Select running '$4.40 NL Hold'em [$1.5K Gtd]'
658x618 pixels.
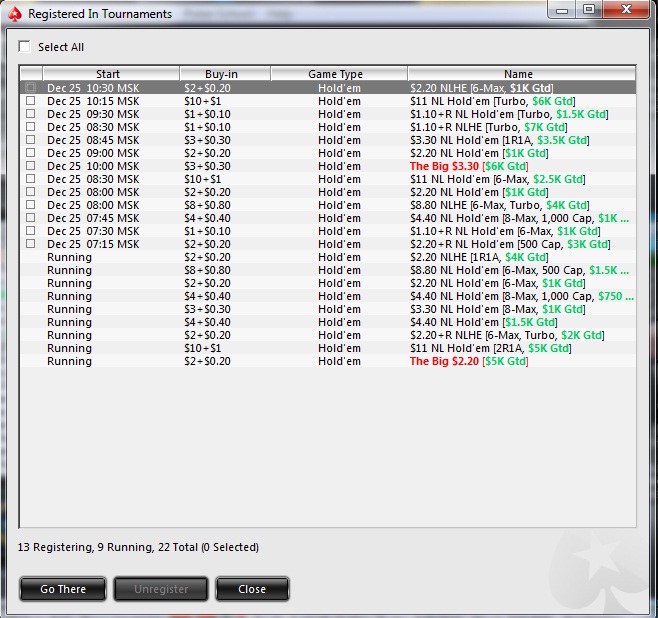pyautogui.click(x=484, y=322)
